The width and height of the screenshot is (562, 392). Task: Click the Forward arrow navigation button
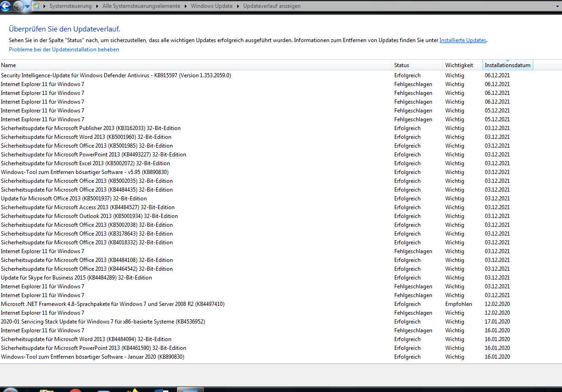18,6
